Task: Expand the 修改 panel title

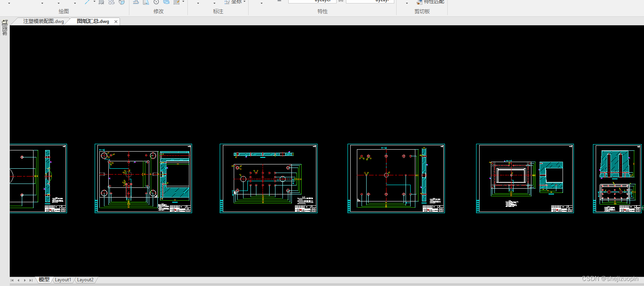Action: click(159, 11)
